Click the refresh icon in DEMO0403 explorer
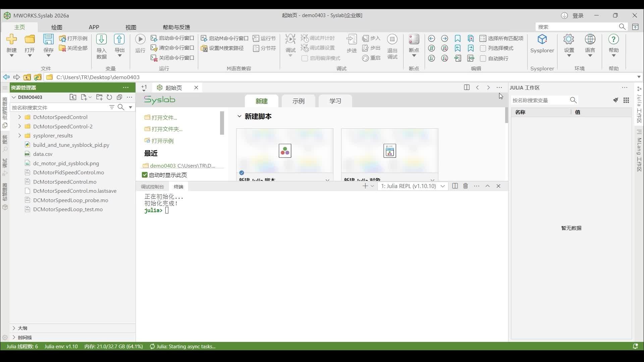Screen dimensions: 644x362 coord(109,97)
